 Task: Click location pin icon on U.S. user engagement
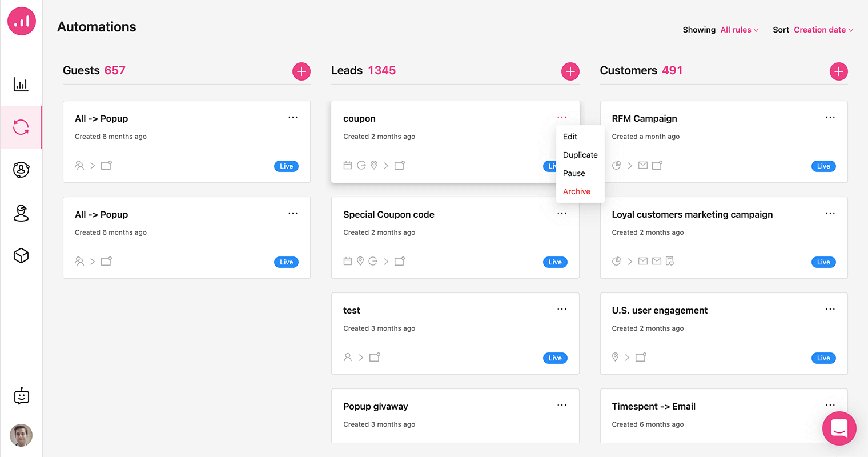[x=616, y=357]
